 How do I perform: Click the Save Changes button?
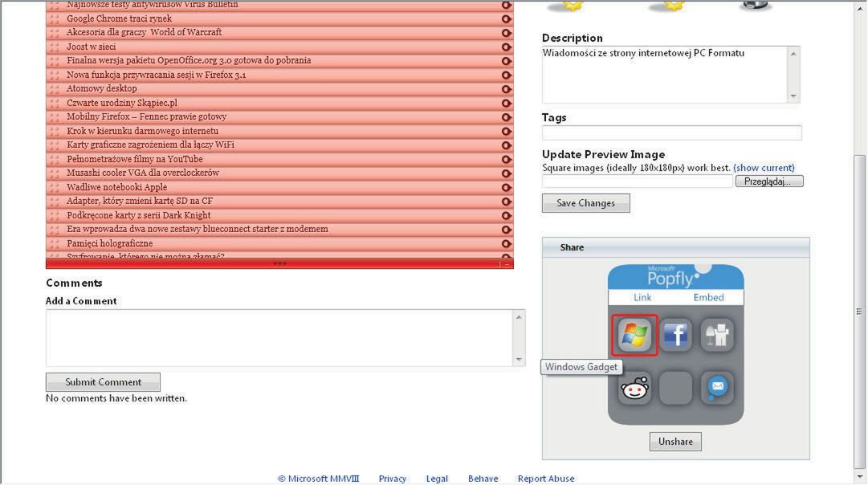(x=585, y=203)
